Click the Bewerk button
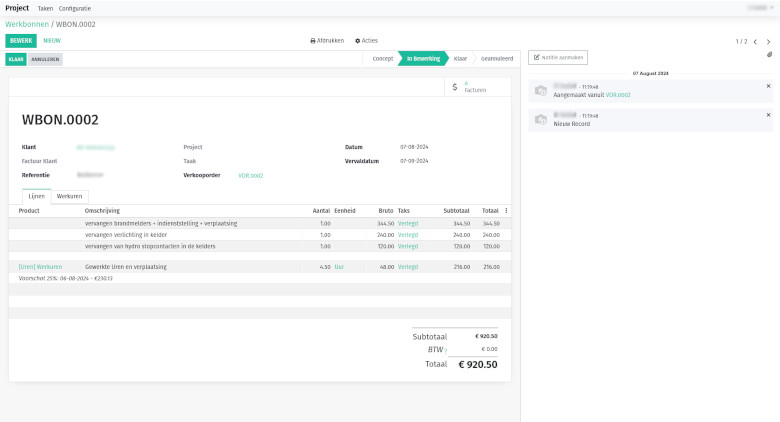Image resolution: width=780 pixels, height=422 pixels. pyautogui.click(x=20, y=41)
